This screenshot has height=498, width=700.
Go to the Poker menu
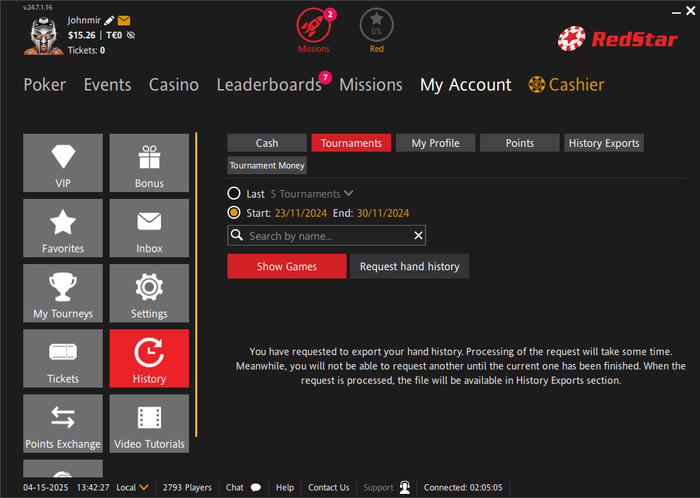45,85
